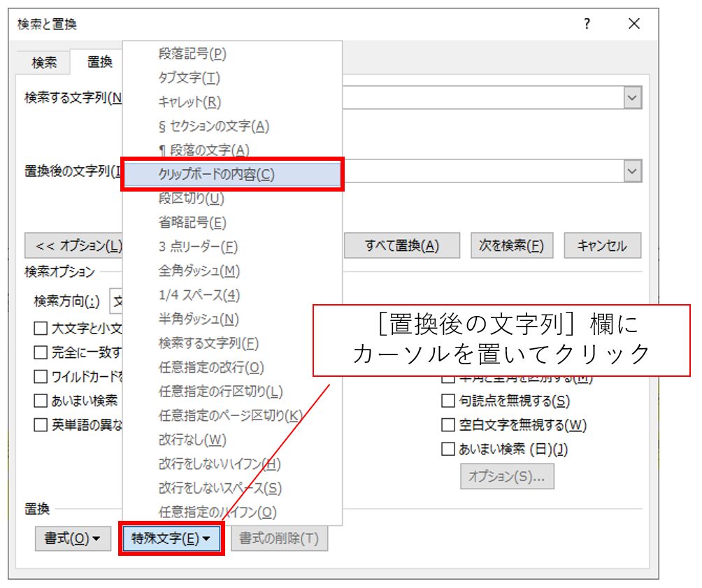The width and height of the screenshot is (702, 588).
Task: Check the あいまい検索 (日) checkbox
Action: 447,450
